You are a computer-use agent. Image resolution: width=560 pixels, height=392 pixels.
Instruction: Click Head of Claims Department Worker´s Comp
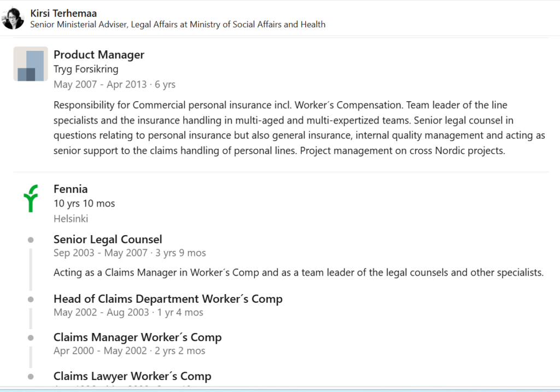168,299
